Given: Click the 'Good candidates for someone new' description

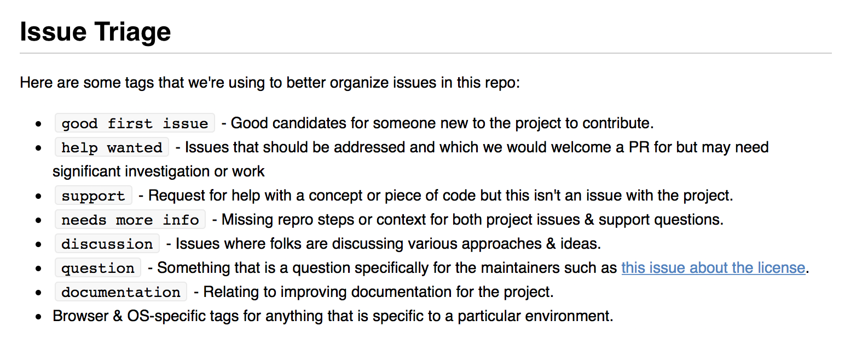Looking at the screenshot, I should point(442,123).
